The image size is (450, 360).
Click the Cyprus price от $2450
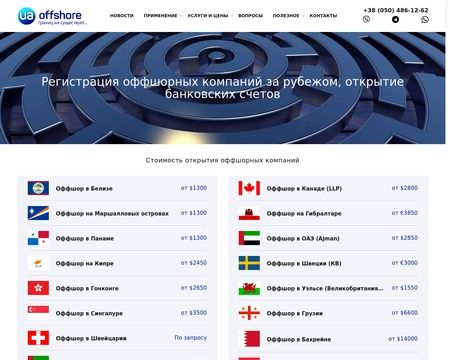[x=194, y=263]
